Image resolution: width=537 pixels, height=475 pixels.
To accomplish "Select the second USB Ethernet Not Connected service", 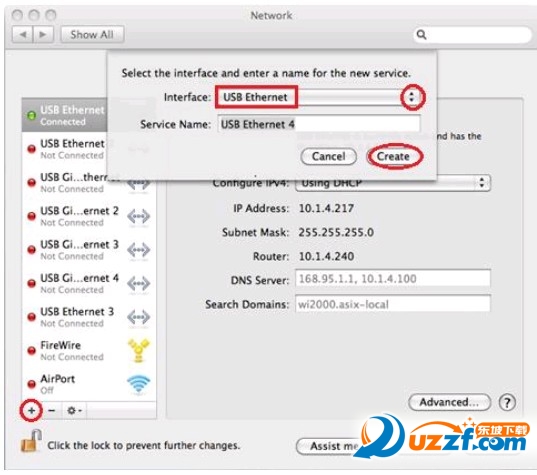I will pyautogui.click(x=65, y=149).
